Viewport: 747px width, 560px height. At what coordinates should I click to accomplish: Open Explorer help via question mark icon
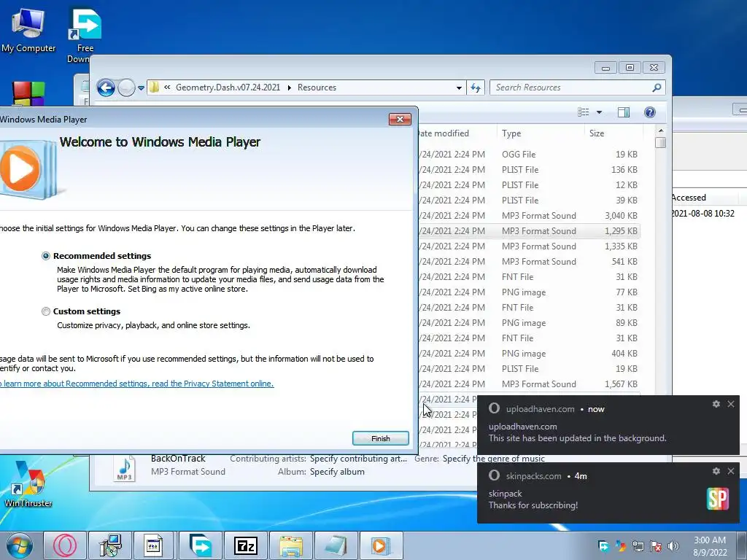[650, 112]
